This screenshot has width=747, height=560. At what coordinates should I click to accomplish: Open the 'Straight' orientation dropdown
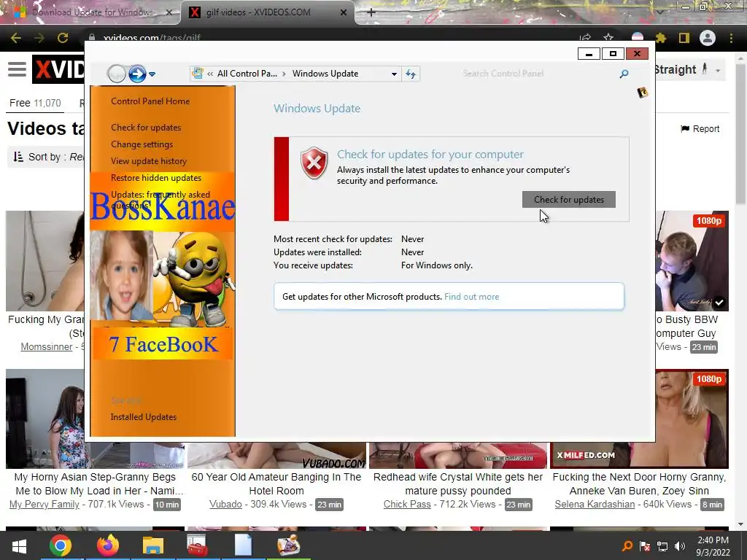pos(689,70)
